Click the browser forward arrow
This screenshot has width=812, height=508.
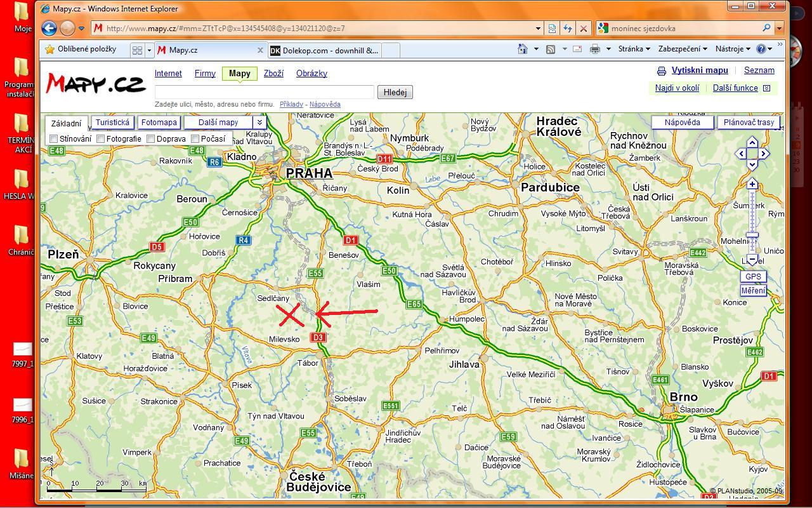(67, 28)
